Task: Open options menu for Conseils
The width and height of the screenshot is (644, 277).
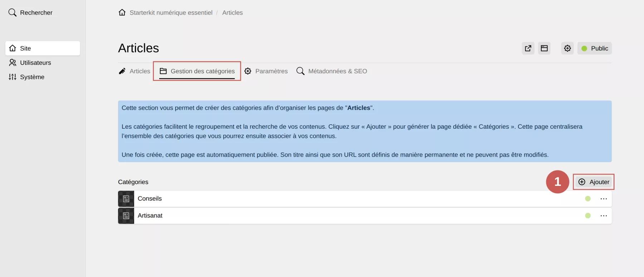Action: pos(604,199)
